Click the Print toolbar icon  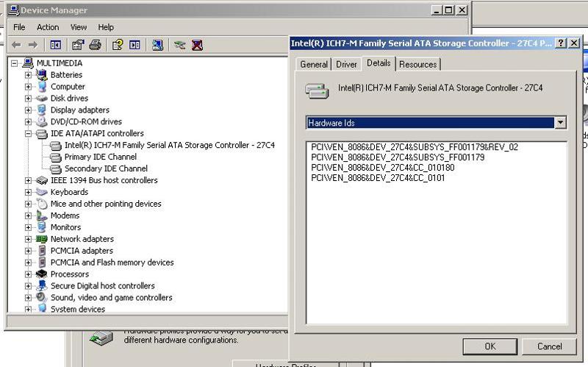tap(96, 45)
